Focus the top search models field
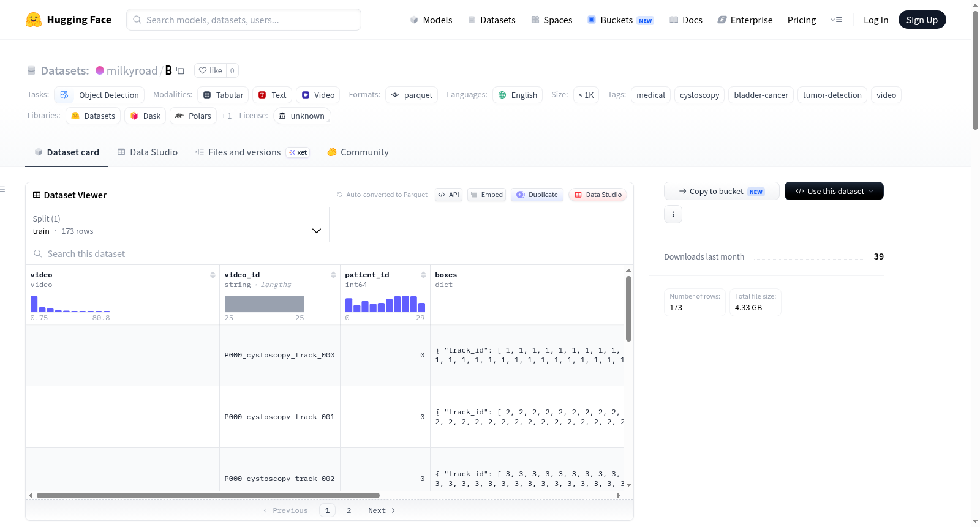980x527 pixels. 244,20
